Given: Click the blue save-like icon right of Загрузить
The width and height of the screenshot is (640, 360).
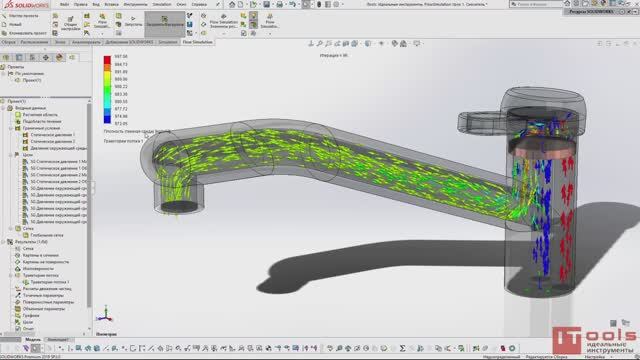Looking at the screenshot, I should click(x=190, y=24).
